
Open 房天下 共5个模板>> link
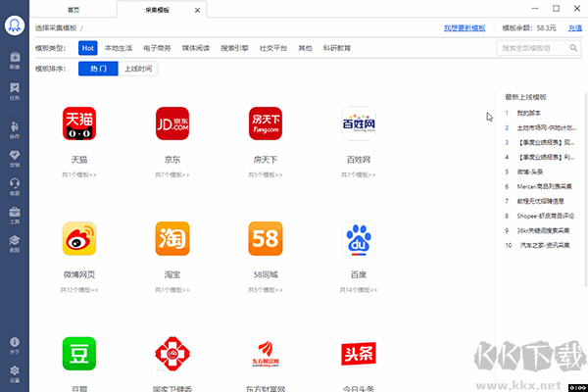tap(266, 174)
